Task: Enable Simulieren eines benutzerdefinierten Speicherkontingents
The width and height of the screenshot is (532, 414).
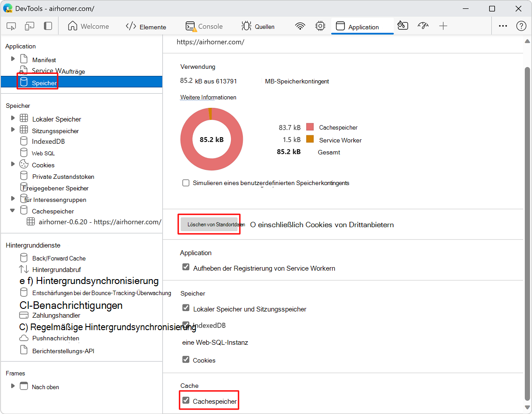Action: click(186, 183)
